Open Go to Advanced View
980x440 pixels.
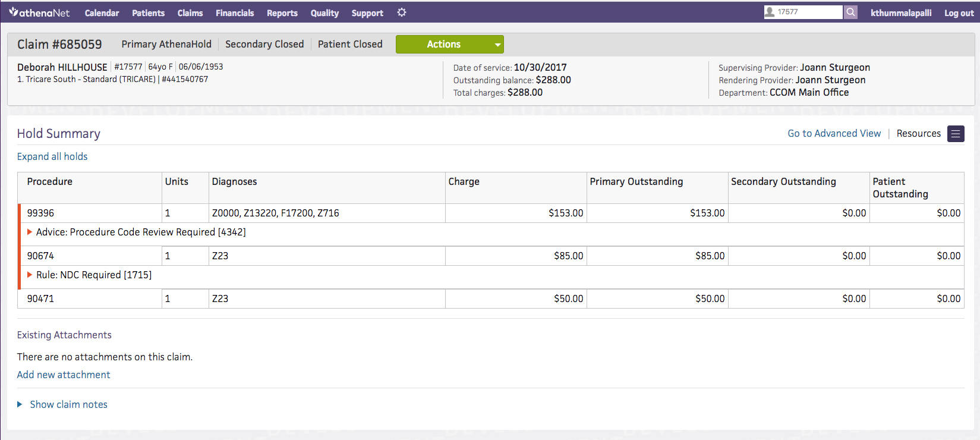coord(834,134)
